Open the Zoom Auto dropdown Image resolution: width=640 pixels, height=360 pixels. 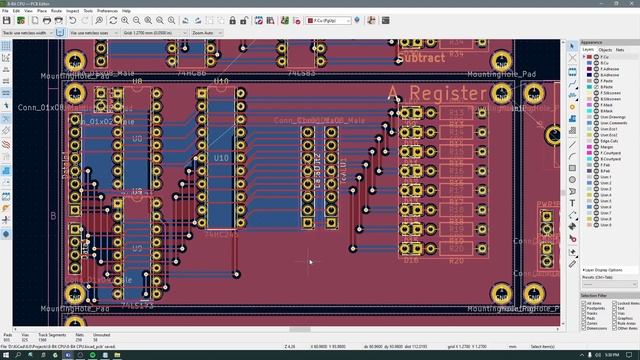(207, 33)
